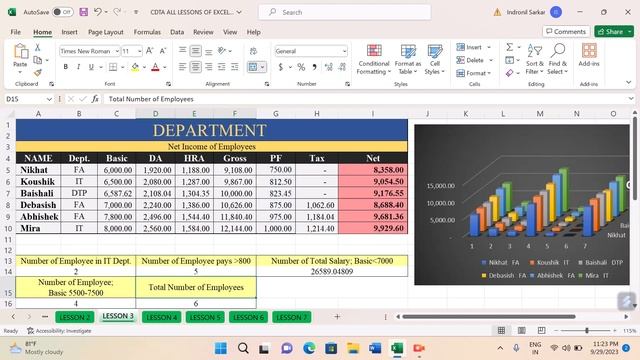Click Accessibility: Investigate status

click(59, 331)
